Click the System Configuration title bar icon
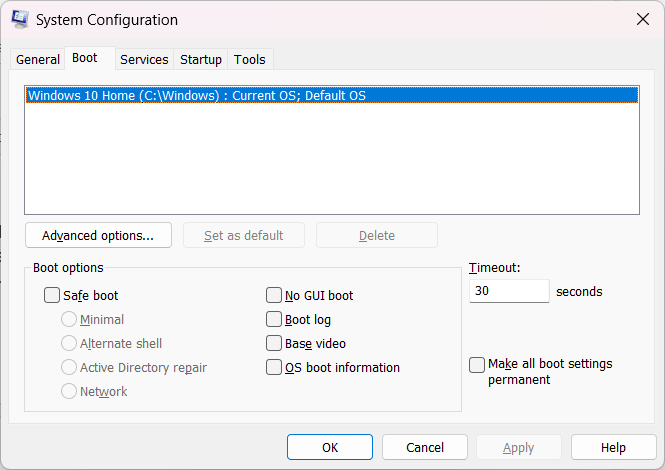The width and height of the screenshot is (665, 470). pyautogui.click(x=19, y=19)
